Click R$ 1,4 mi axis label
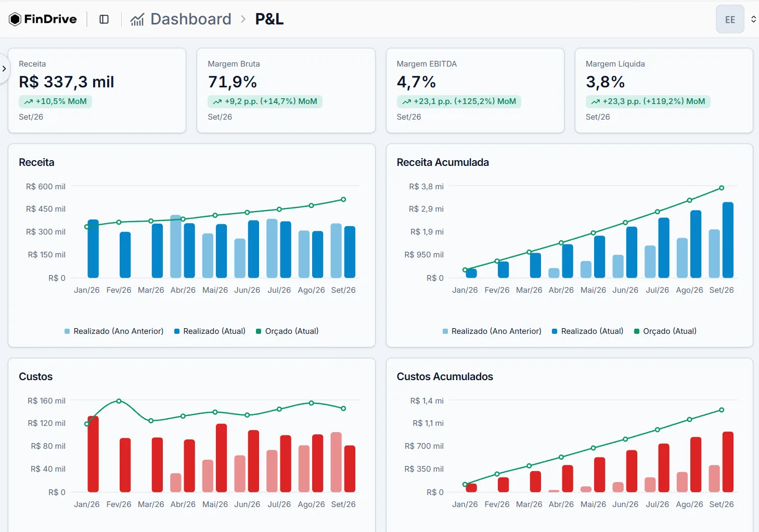Viewport: 759px width, 532px height. (x=427, y=401)
